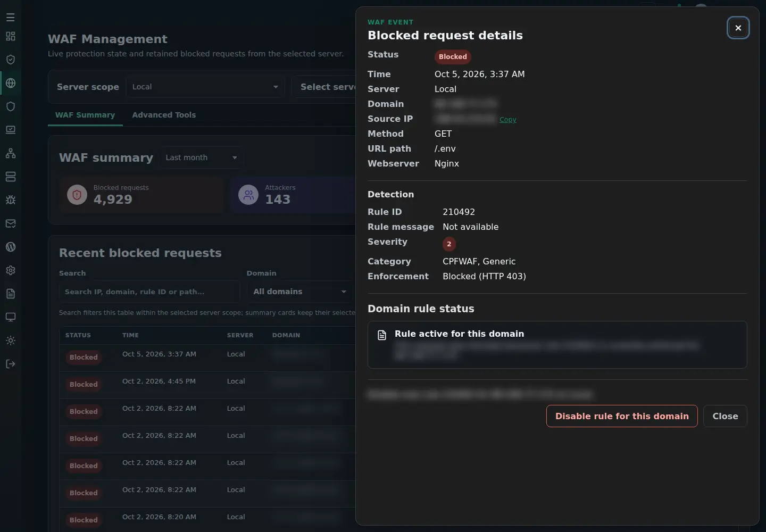
Task: Click the TIME column header
Action: [x=130, y=335]
